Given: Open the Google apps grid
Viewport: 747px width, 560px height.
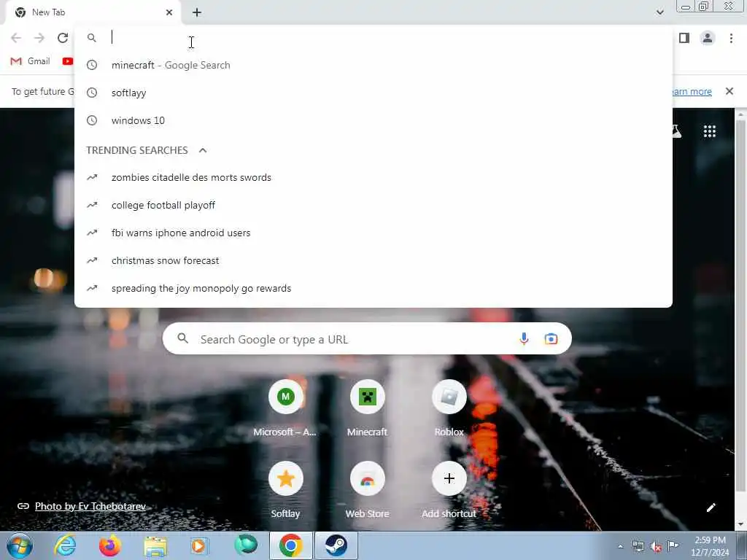Looking at the screenshot, I should coord(709,131).
